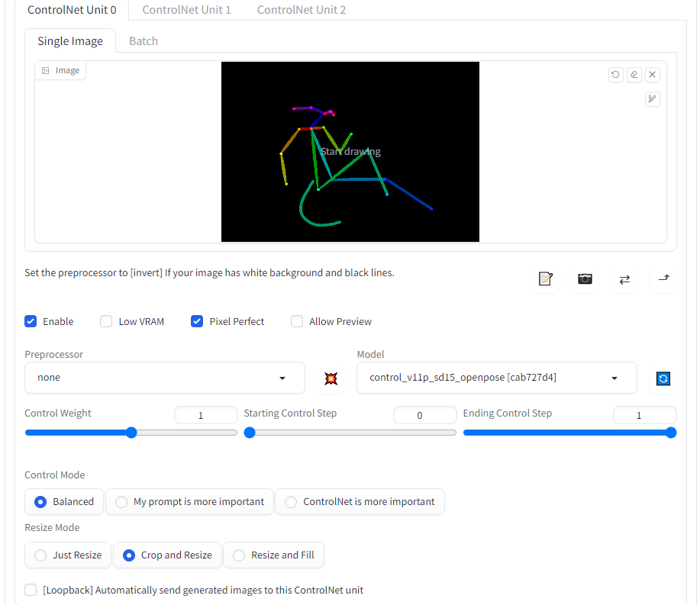This screenshot has width=700, height=605.
Task: Open the Model selection dropdown
Action: tap(496, 378)
